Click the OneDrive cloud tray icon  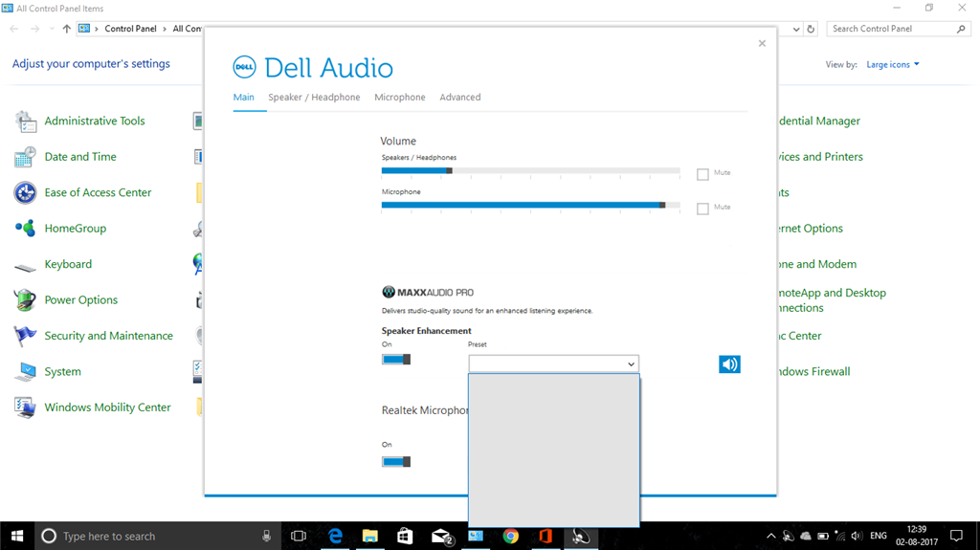806,537
